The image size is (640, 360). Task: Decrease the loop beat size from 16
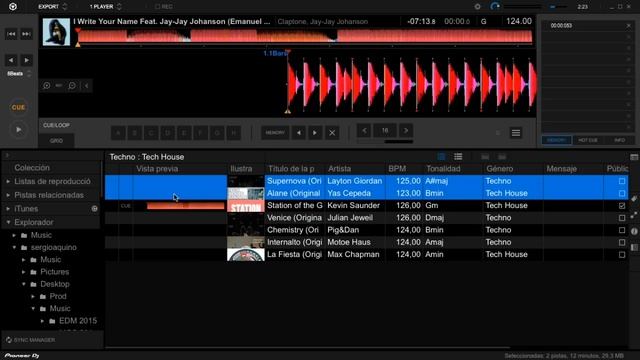(364, 131)
